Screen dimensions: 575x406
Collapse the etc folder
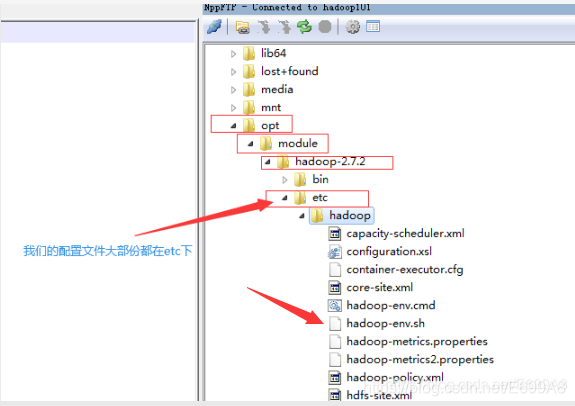point(285,198)
